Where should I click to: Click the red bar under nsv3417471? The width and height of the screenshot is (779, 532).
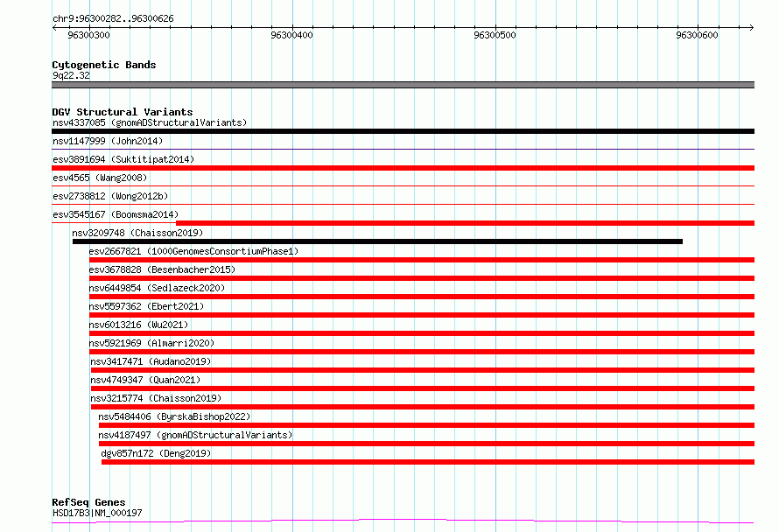pos(423,370)
